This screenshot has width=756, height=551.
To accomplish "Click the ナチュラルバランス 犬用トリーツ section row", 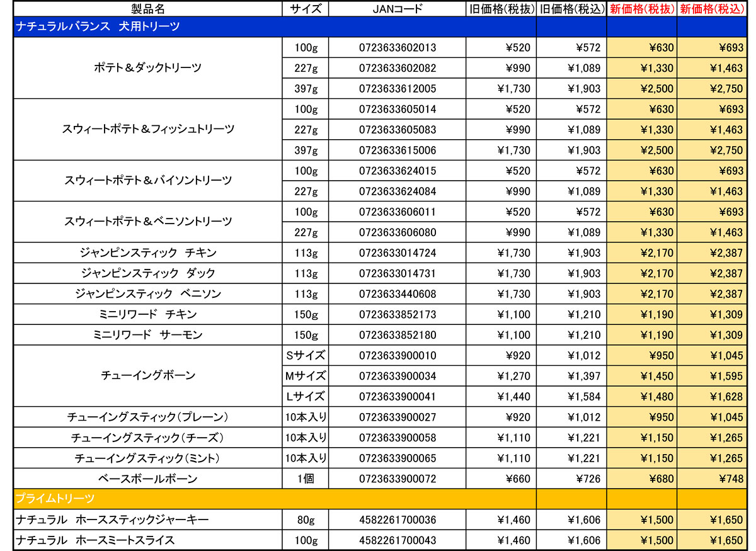I will 380,26.
